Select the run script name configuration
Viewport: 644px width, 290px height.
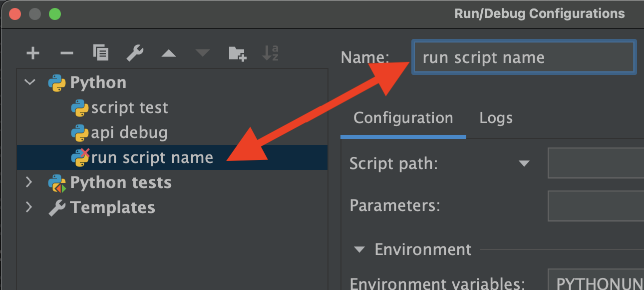tap(172, 157)
